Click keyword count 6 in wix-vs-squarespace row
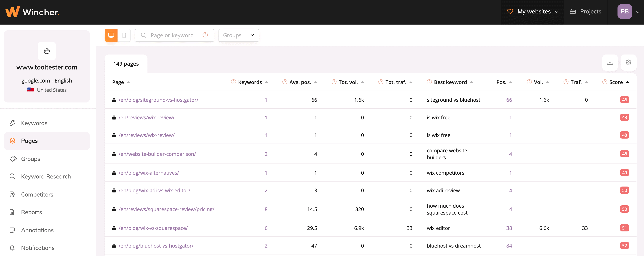Viewport: 644px width, 256px height. click(x=266, y=228)
